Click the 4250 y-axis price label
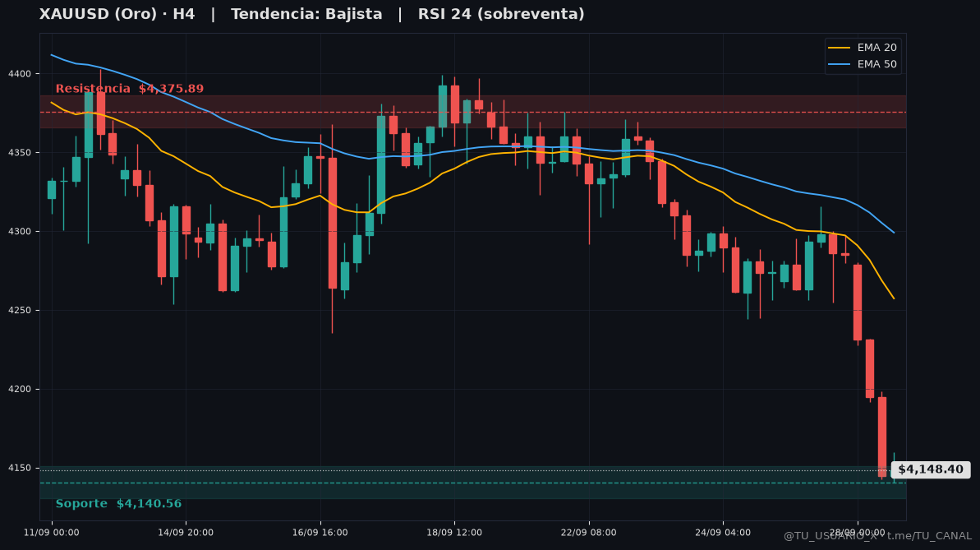This screenshot has width=980, height=550. coord(20,311)
